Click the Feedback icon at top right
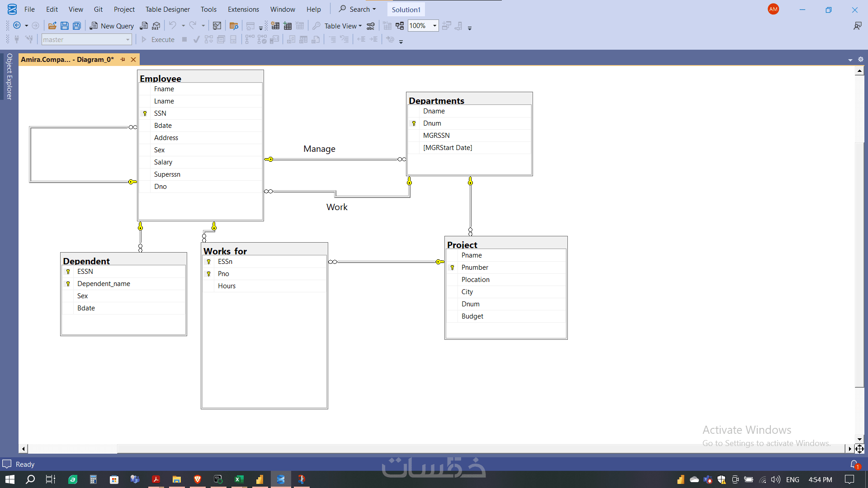 pos(857,26)
